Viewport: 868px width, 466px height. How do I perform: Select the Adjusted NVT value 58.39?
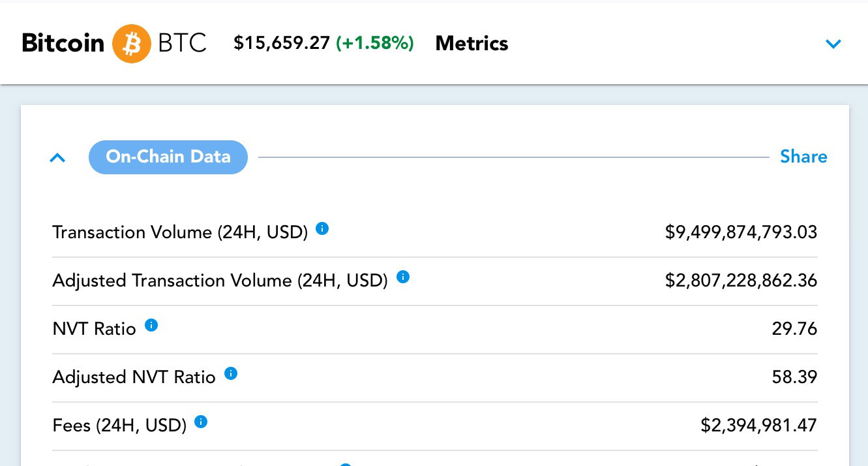(x=794, y=377)
